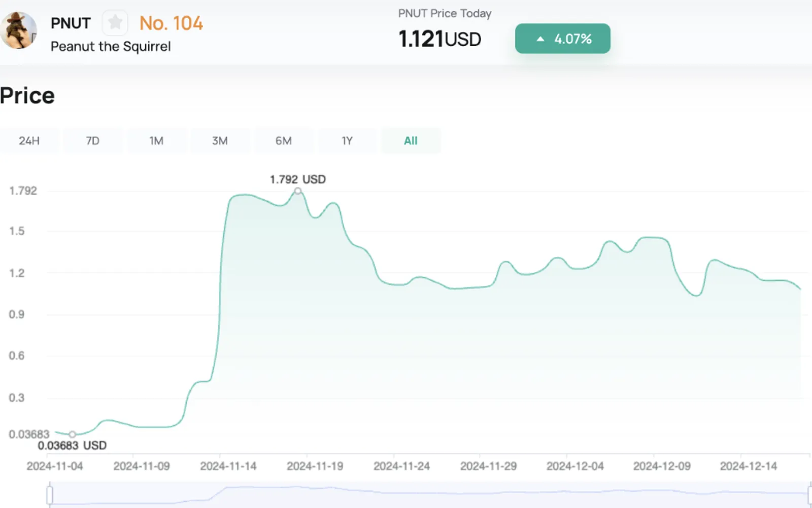Click the green up arrow in percentage badge
The height and width of the screenshot is (508, 812).
click(540, 39)
